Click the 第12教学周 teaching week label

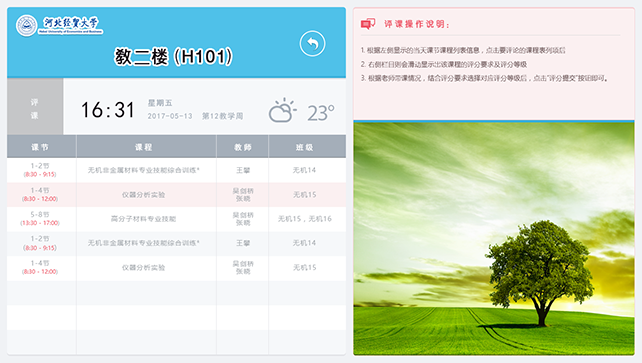tap(222, 116)
